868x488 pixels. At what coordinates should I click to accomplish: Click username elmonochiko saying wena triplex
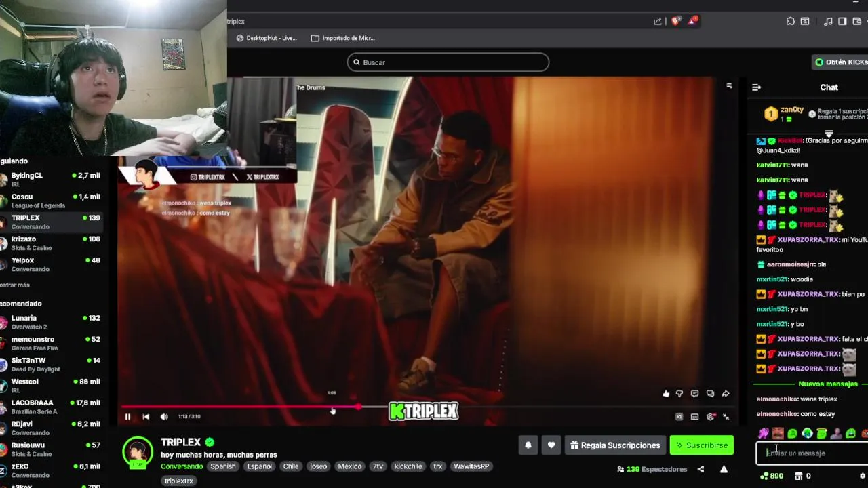tap(776, 399)
